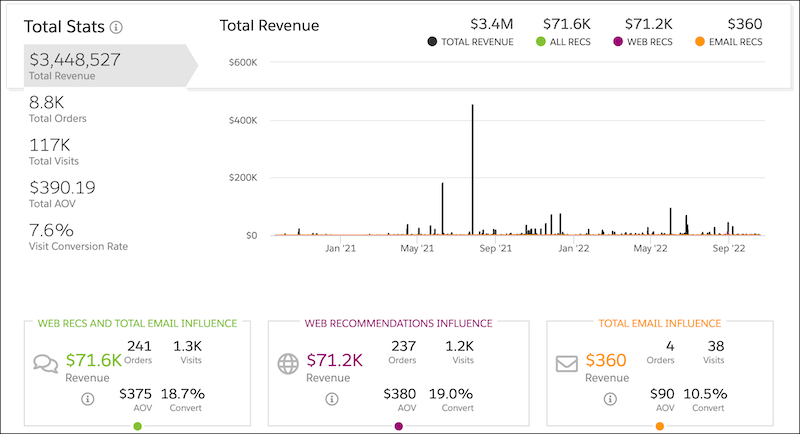Click the $71.6K legend value above All Recs
The width and height of the screenshot is (800, 434).
[566, 24]
